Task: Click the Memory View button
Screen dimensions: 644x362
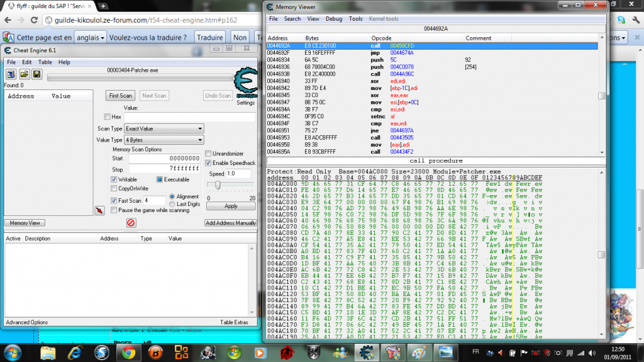Action: click(25, 223)
